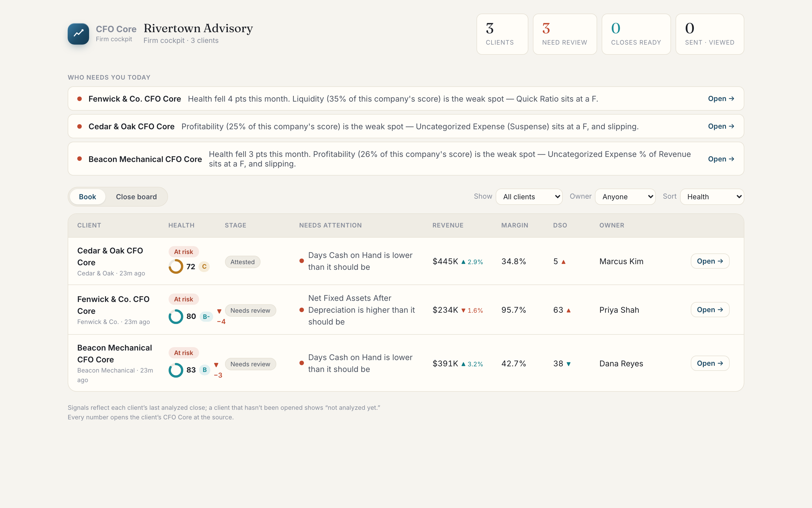Click the Need Review count card

pos(565,34)
